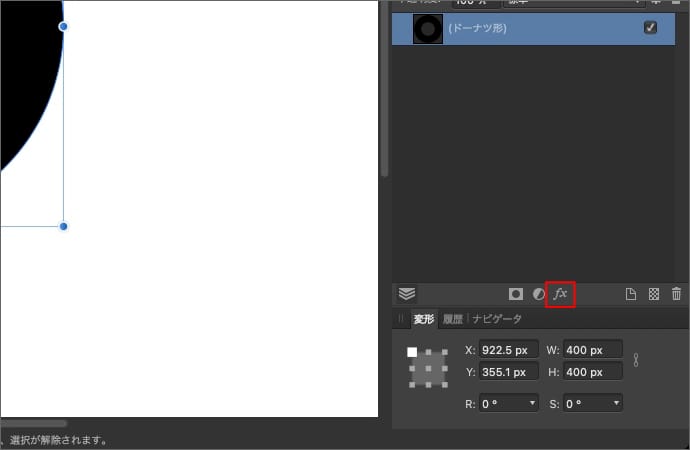Switch to the 履歴 tab
The height and width of the screenshot is (450, 690).
[x=453, y=319]
